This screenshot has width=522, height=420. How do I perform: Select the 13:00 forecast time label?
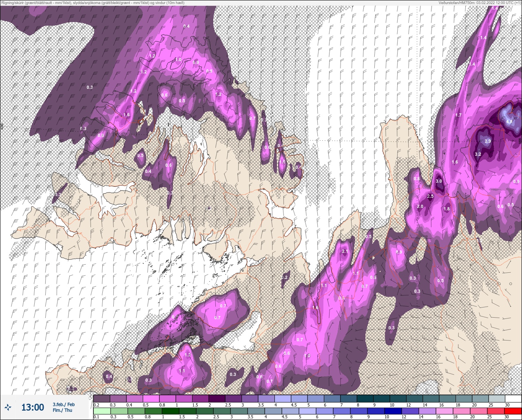33,407
